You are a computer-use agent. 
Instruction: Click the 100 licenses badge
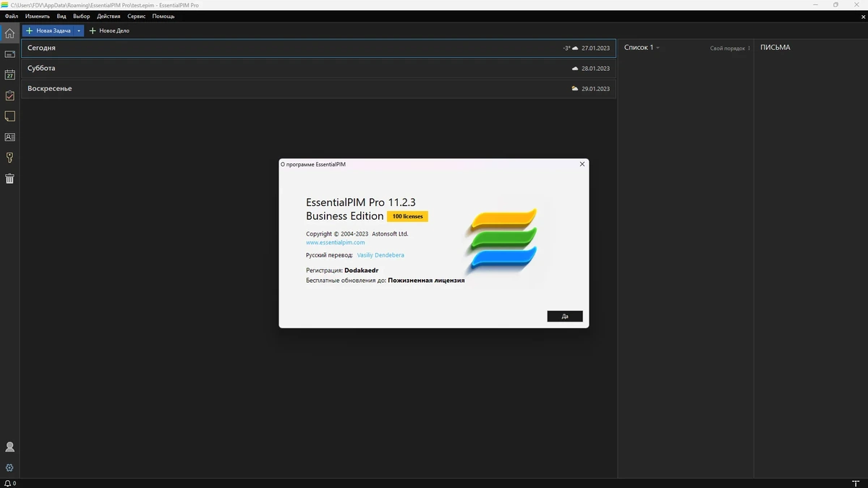[408, 216]
